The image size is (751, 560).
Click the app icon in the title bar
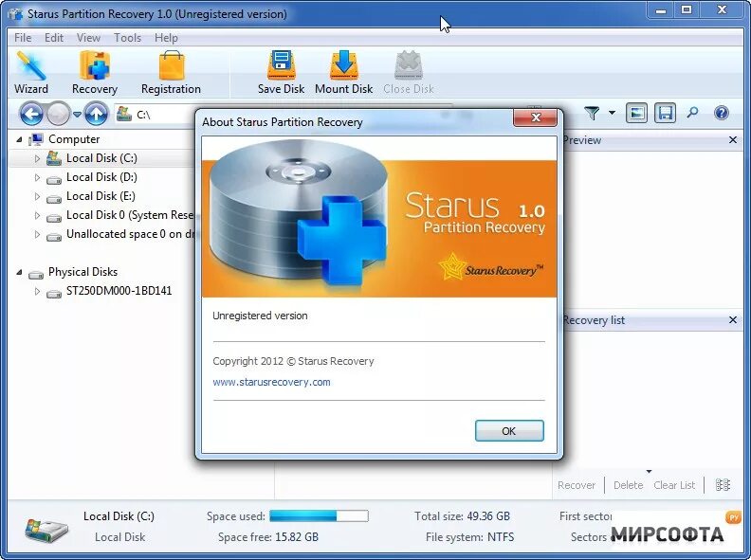[16, 14]
